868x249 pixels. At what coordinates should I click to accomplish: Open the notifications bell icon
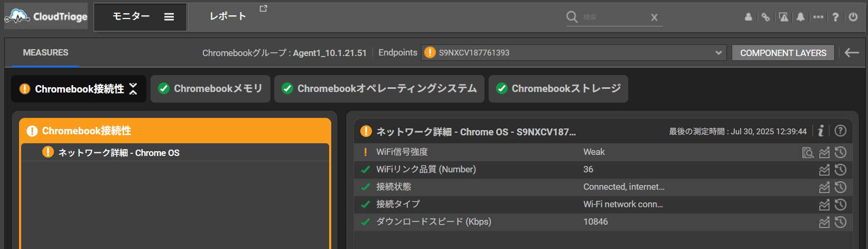pyautogui.click(x=800, y=17)
